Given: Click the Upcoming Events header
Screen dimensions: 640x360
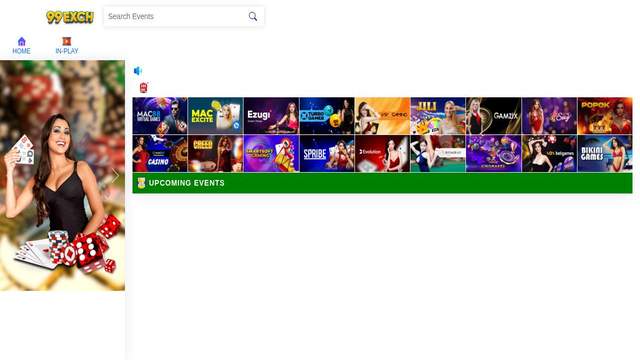Looking at the screenshot, I should [382, 183].
